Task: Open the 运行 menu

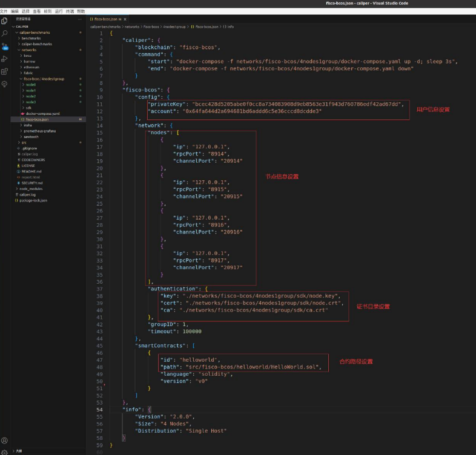Action: (59, 11)
